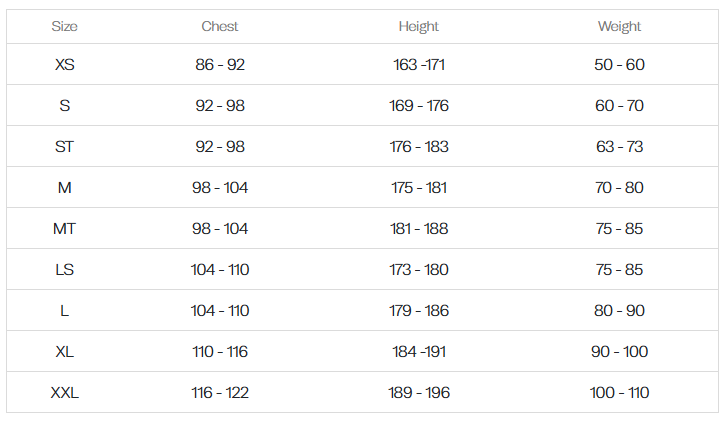Viewport: 728px width, 423px height.
Task: Select the LS size label
Action: coord(65,270)
